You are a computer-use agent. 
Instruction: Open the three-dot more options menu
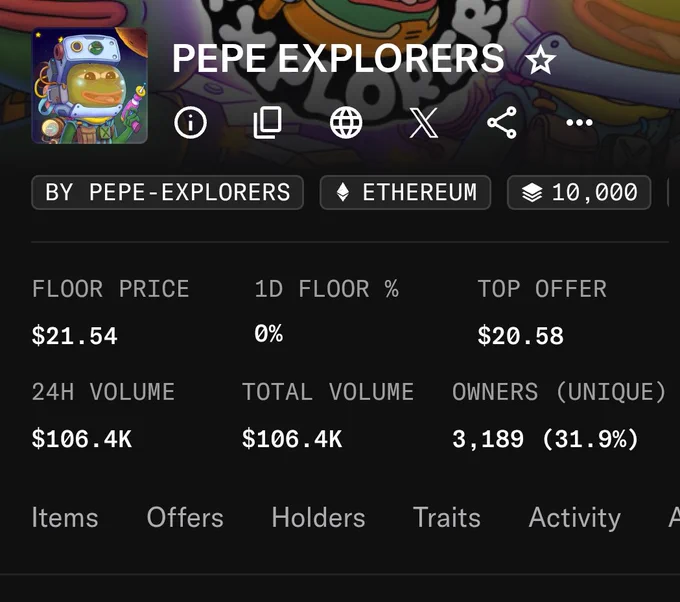point(579,123)
